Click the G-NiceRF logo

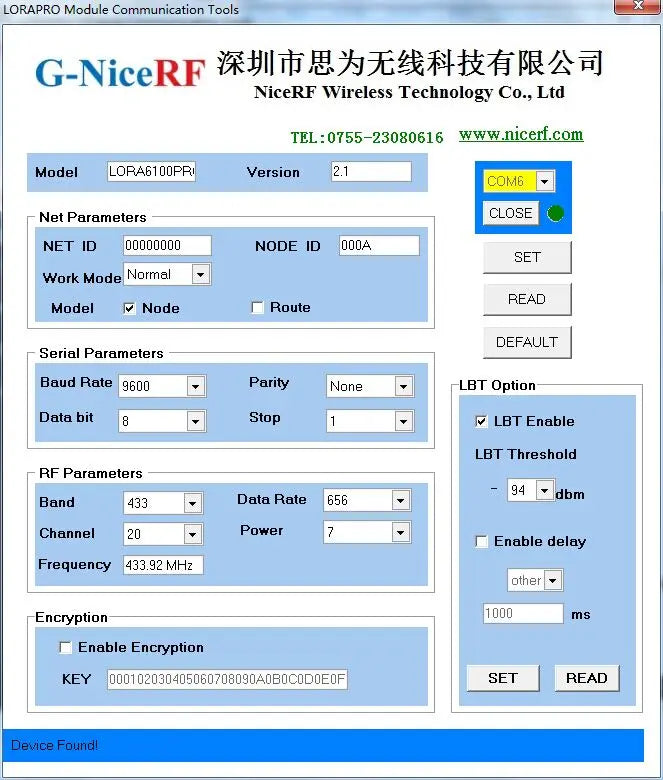120,73
